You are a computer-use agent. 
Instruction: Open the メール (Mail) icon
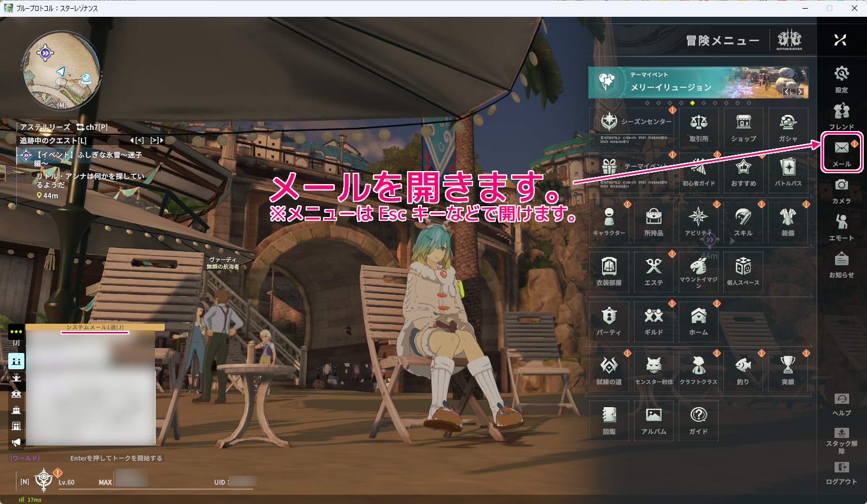click(841, 152)
